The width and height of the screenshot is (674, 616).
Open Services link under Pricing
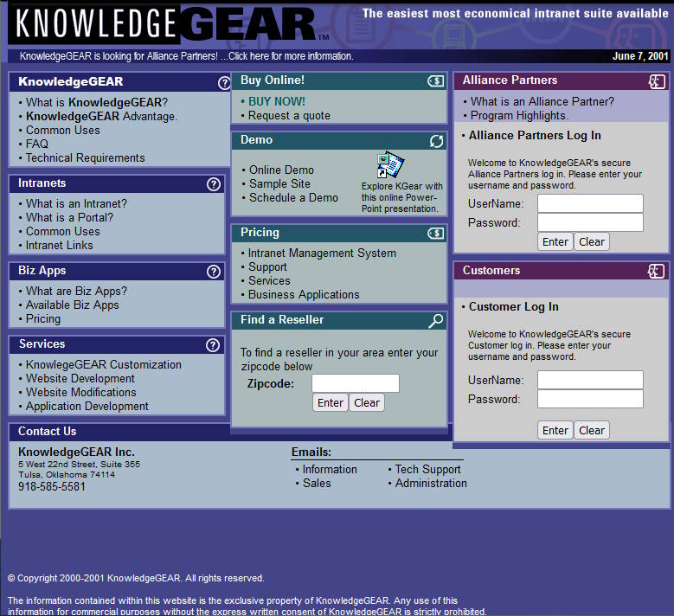point(269,280)
